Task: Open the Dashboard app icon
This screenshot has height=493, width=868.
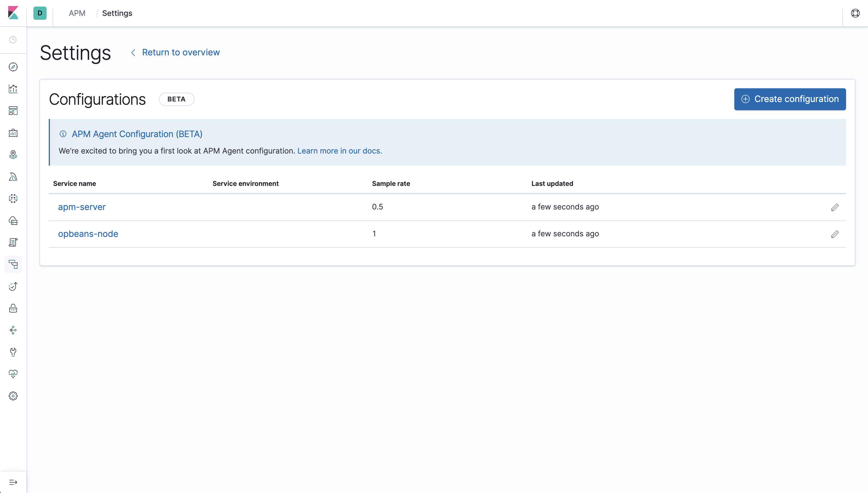Action: click(x=13, y=111)
